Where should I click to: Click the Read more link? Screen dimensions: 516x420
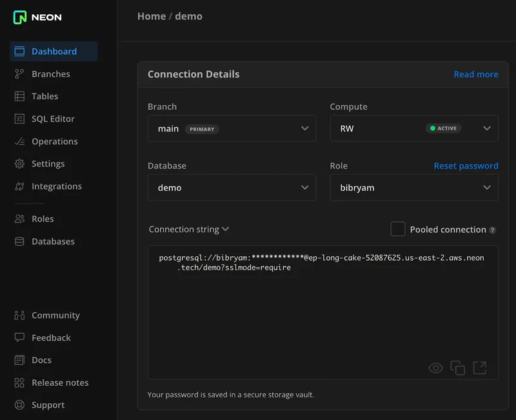475,74
